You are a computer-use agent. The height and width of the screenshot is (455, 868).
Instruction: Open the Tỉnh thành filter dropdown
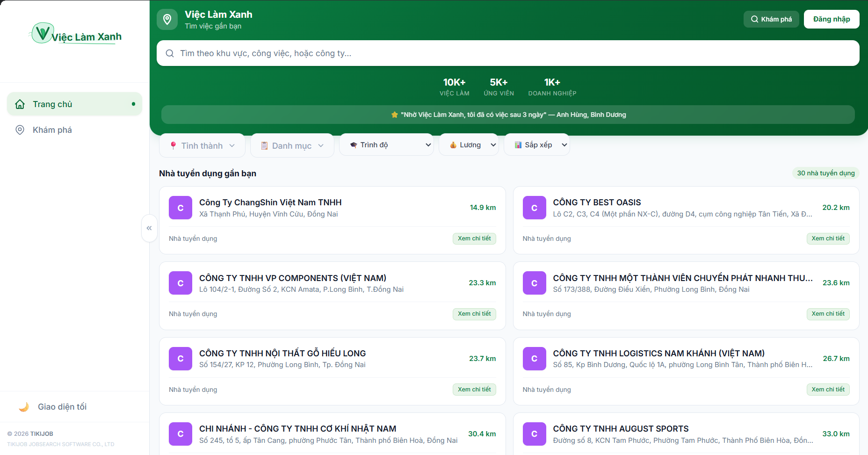coord(202,145)
